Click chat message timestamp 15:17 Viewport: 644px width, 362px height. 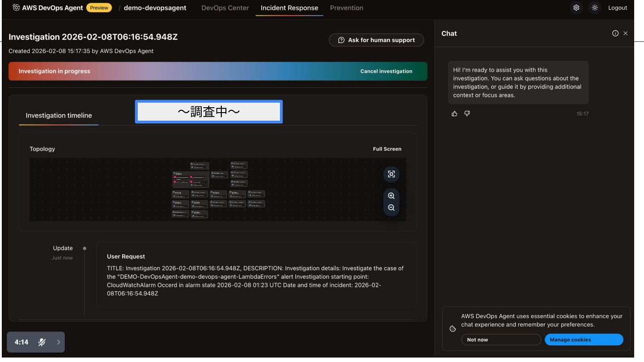coord(583,114)
